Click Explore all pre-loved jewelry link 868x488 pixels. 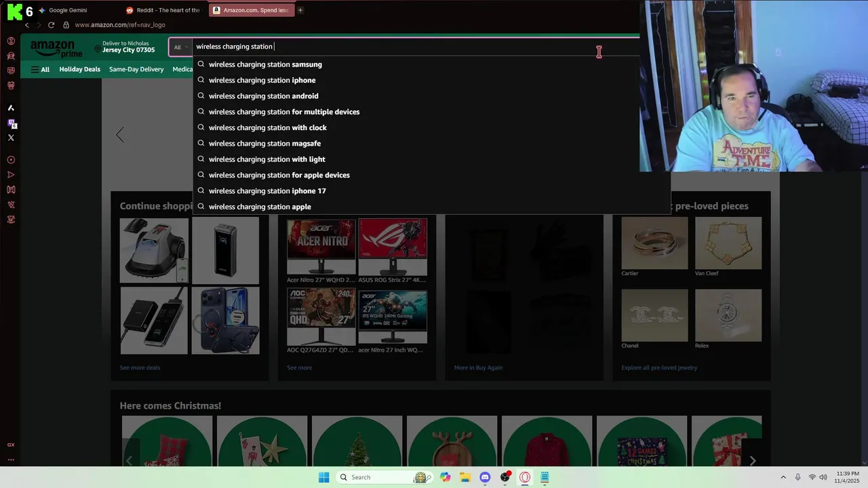[659, 367]
